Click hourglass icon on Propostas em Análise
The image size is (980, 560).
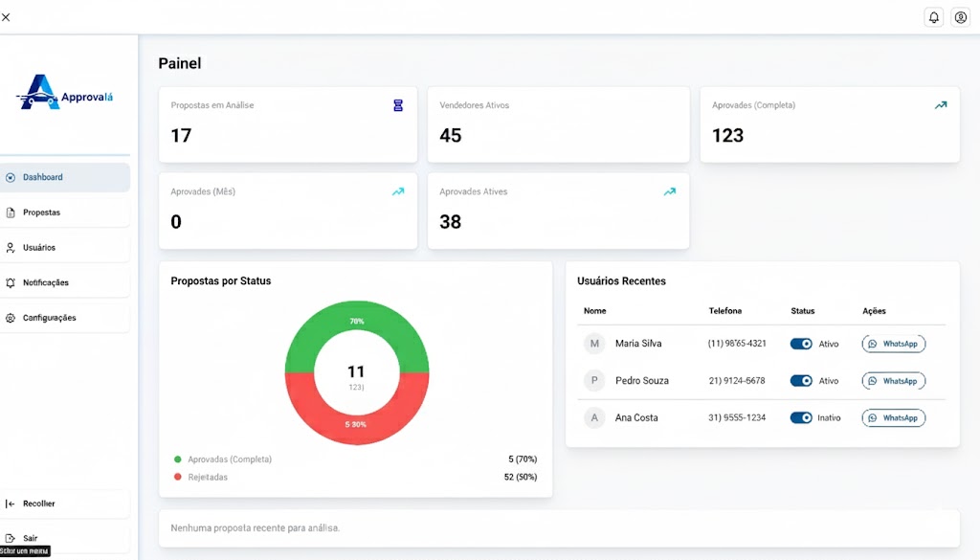[398, 105]
